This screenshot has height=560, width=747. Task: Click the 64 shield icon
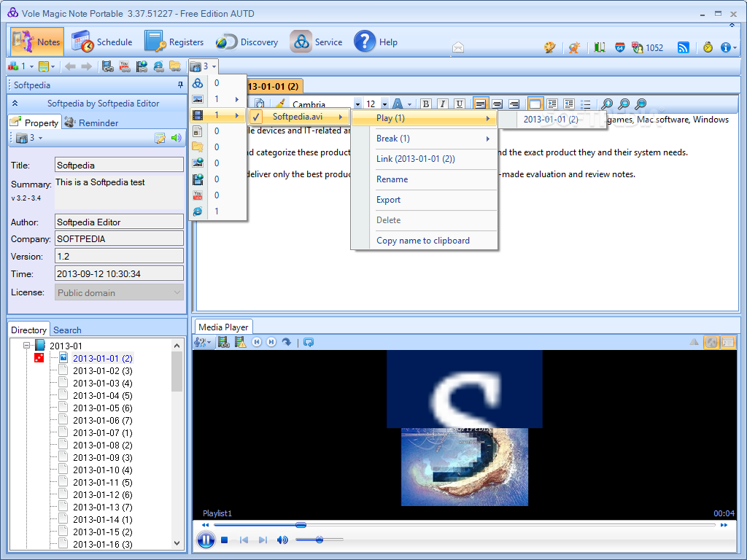(620, 47)
